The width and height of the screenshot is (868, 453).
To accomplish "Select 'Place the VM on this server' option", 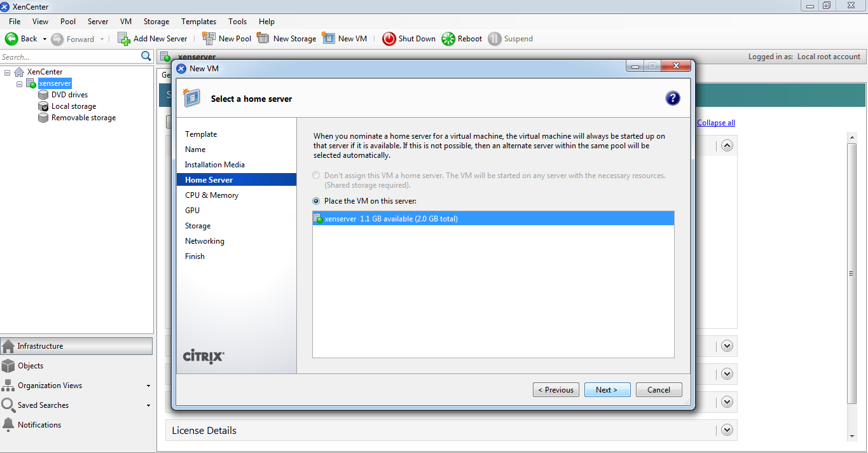I will pyautogui.click(x=316, y=201).
